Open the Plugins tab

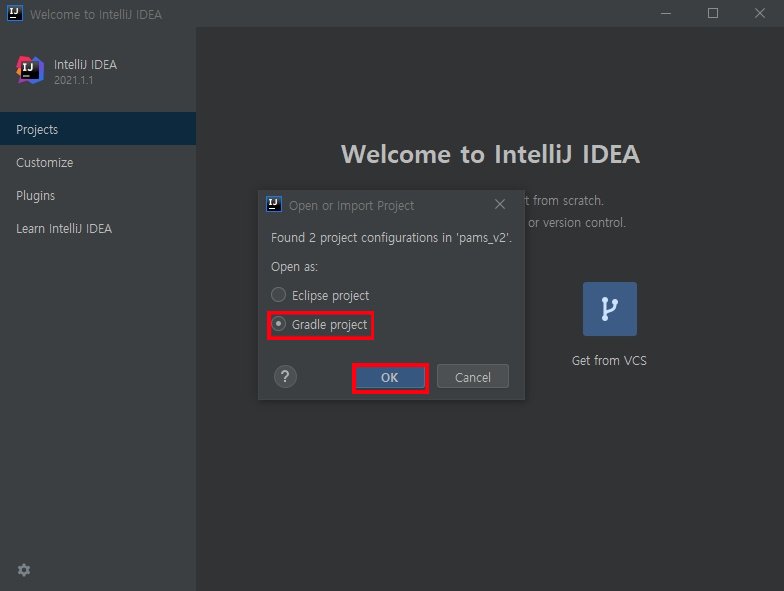click(98, 196)
